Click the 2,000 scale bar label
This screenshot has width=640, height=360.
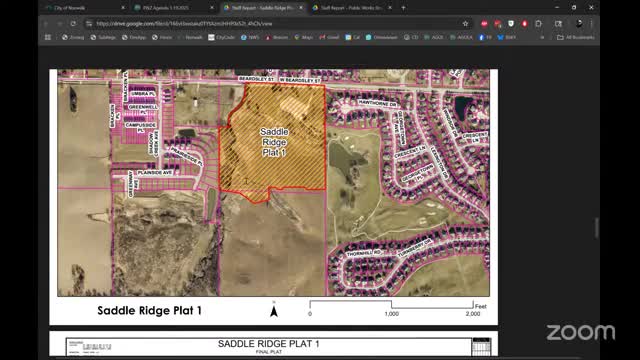(x=473, y=314)
